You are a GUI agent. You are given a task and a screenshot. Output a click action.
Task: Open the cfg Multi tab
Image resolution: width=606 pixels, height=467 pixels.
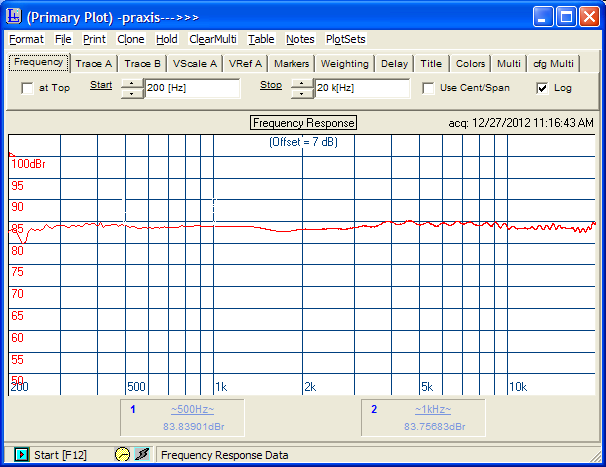point(553,63)
